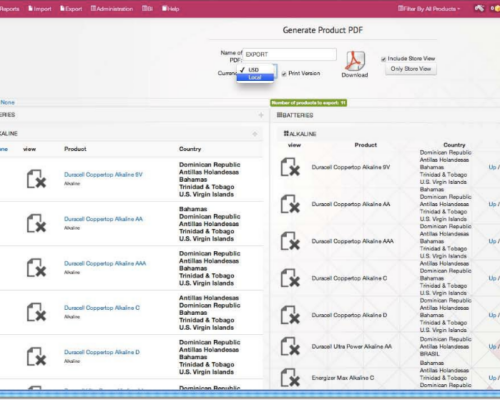The image size is (500, 400).
Task: Click view icon for left Coppertop Alkaline AAA
Action: [x=36, y=268]
